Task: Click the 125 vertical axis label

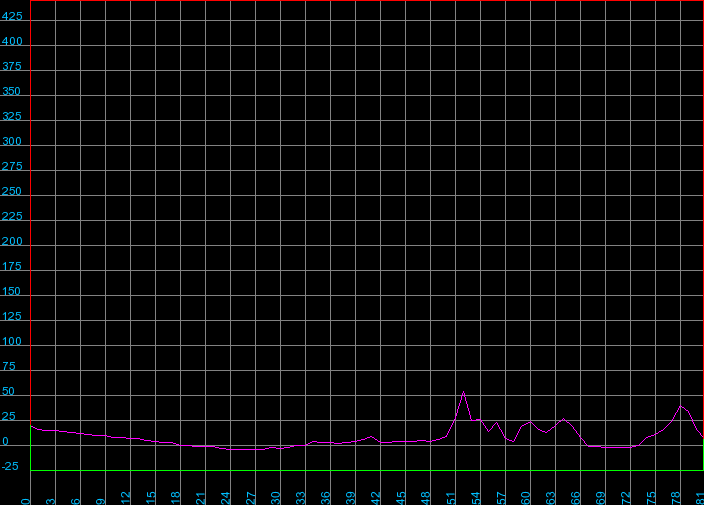Action: point(12,317)
